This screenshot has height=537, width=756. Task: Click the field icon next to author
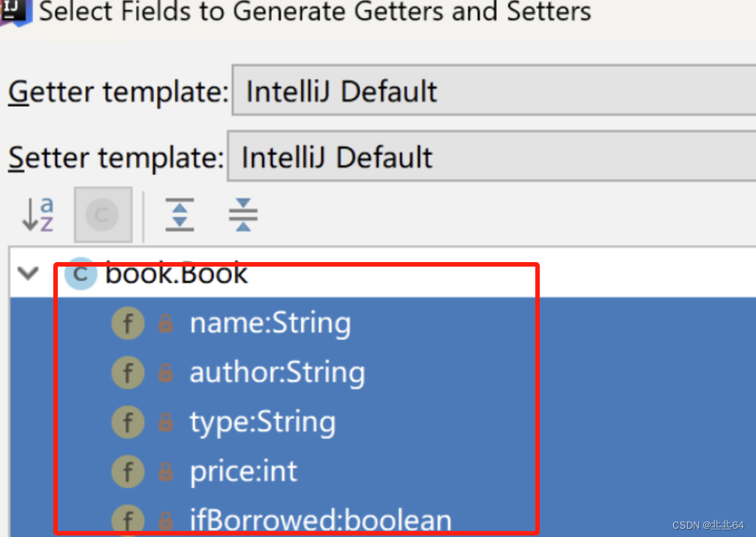pos(128,373)
